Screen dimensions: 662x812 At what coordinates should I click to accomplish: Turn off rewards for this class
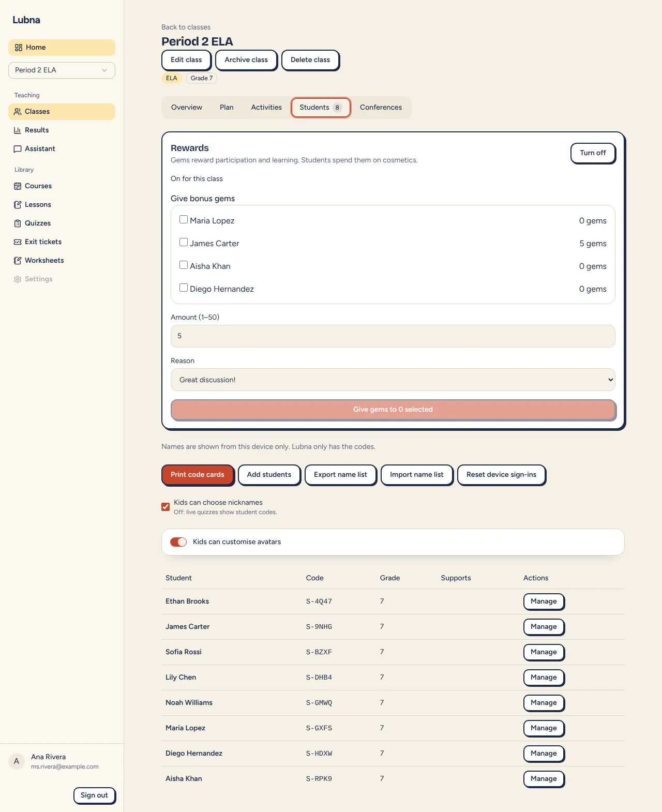[593, 153]
